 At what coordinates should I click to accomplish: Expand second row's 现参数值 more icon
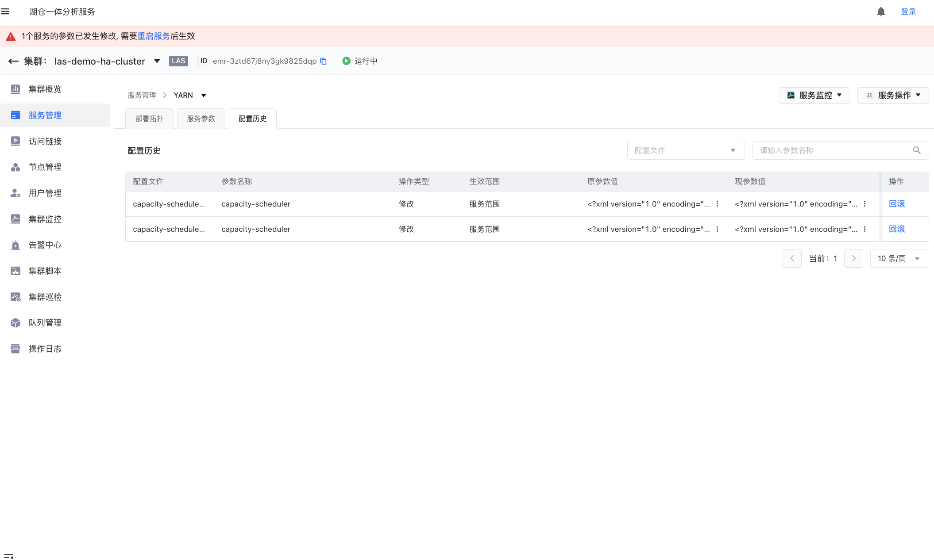tap(865, 229)
